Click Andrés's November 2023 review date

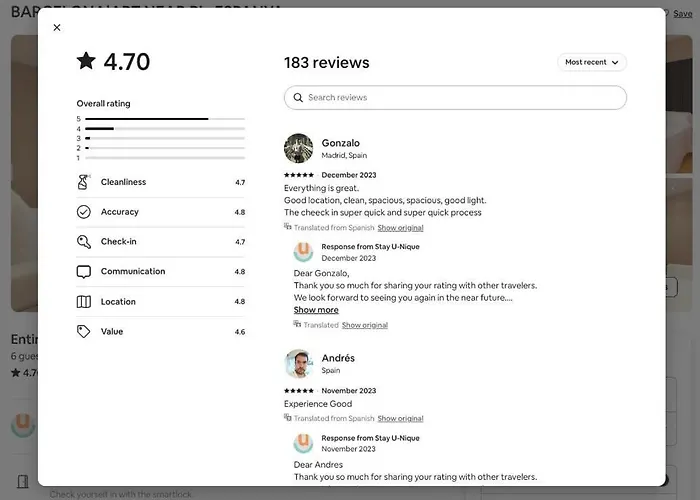tap(349, 391)
